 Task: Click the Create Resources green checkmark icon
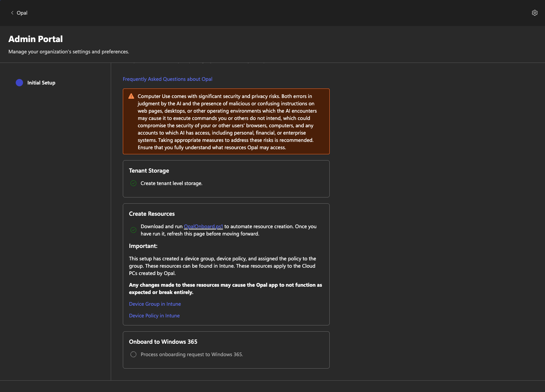click(133, 230)
